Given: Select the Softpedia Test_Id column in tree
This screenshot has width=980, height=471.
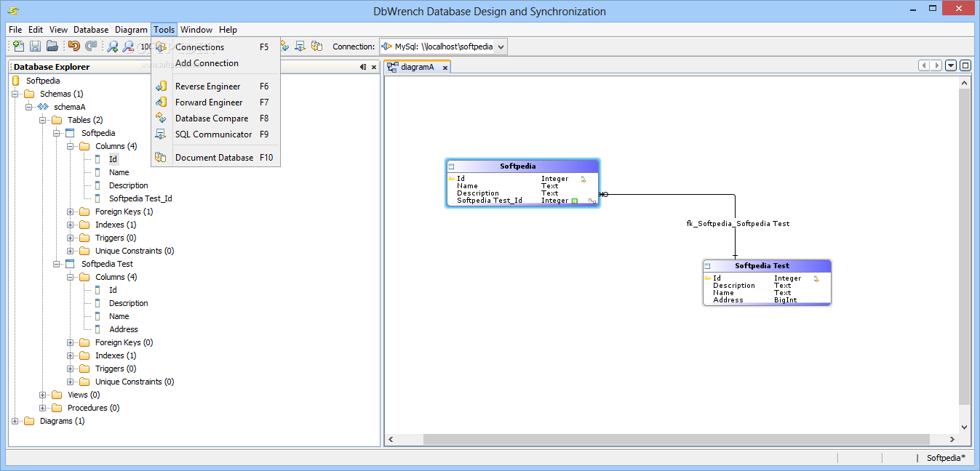Looking at the screenshot, I should pyautogui.click(x=140, y=198).
